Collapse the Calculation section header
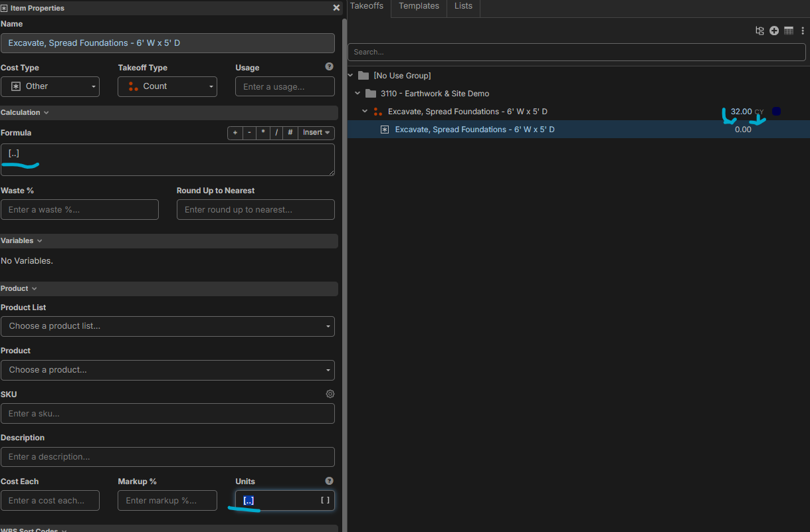This screenshot has height=532, width=810. tap(25, 113)
